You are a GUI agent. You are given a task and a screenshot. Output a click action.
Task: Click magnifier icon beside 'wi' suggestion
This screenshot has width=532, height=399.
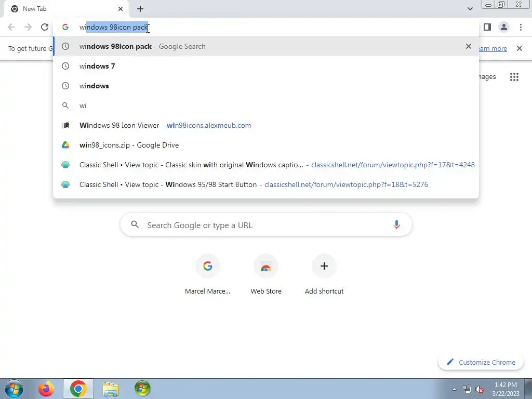click(65, 105)
